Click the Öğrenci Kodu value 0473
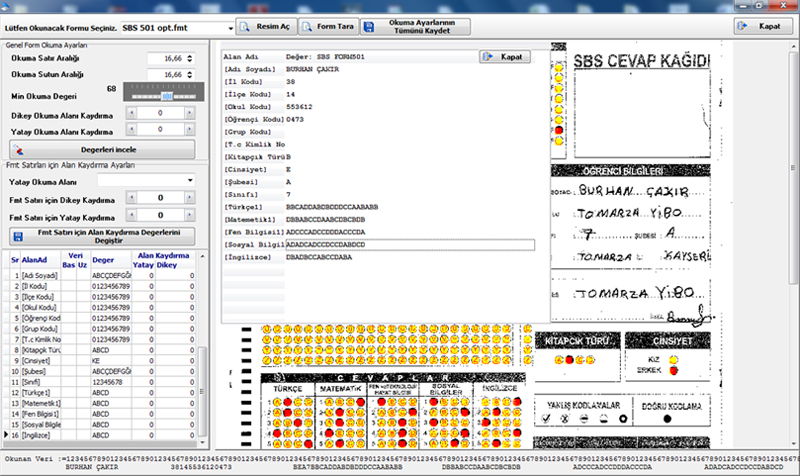This screenshot has width=800, height=476. [294, 119]
